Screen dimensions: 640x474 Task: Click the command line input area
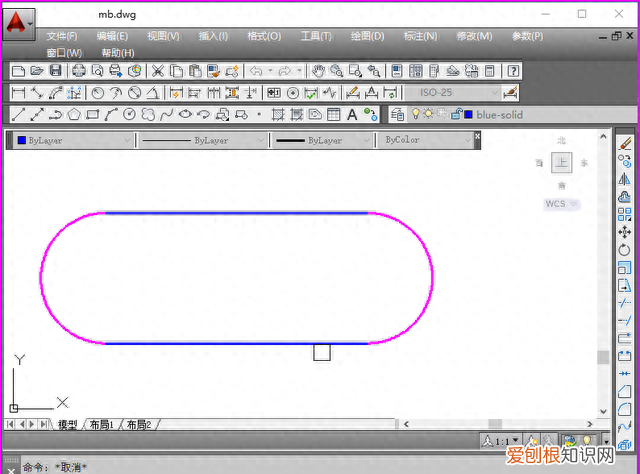300,466
